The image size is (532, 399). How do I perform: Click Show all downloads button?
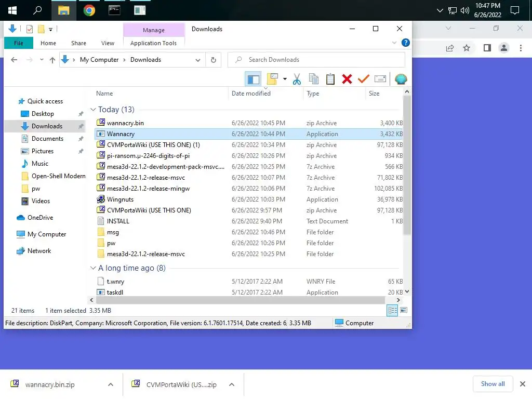(x=493, y=384)
